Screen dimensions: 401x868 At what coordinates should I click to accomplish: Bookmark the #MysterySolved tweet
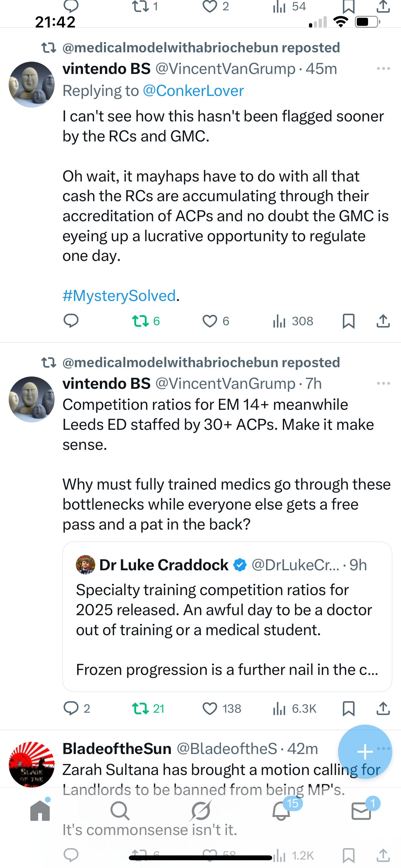348,321
